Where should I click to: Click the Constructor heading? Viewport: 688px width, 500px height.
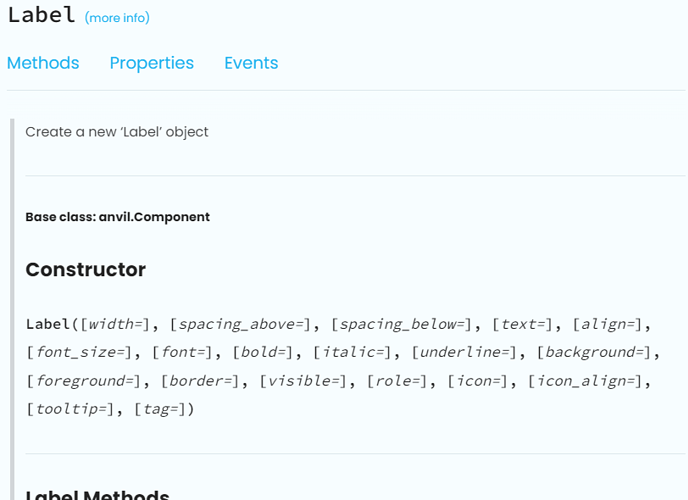86,269
